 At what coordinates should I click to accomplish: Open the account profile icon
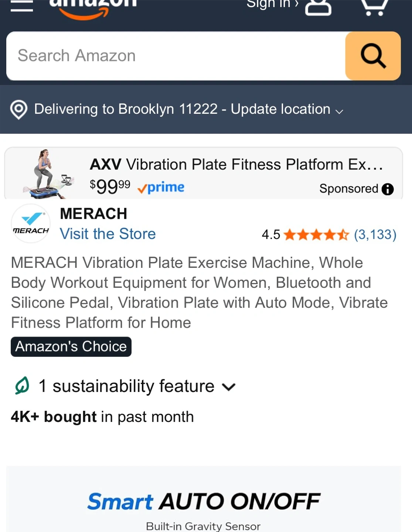pos(318,7)
